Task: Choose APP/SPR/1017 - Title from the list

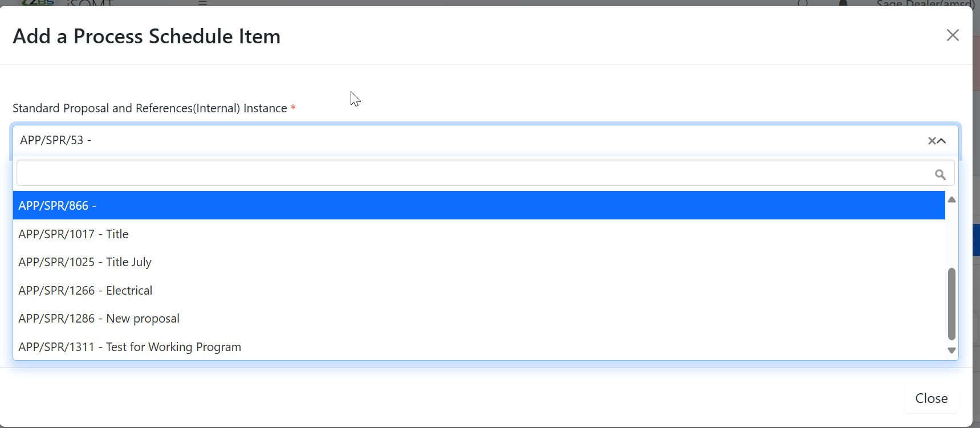Action: [74, 234]
